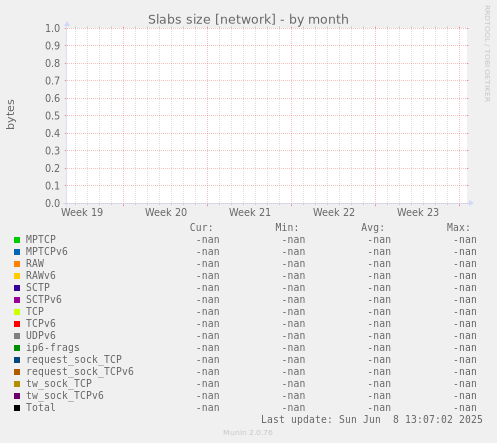497x443 pixels.
Task: Click the MPTCP row Cur value
Action: (x=208, y=240)
